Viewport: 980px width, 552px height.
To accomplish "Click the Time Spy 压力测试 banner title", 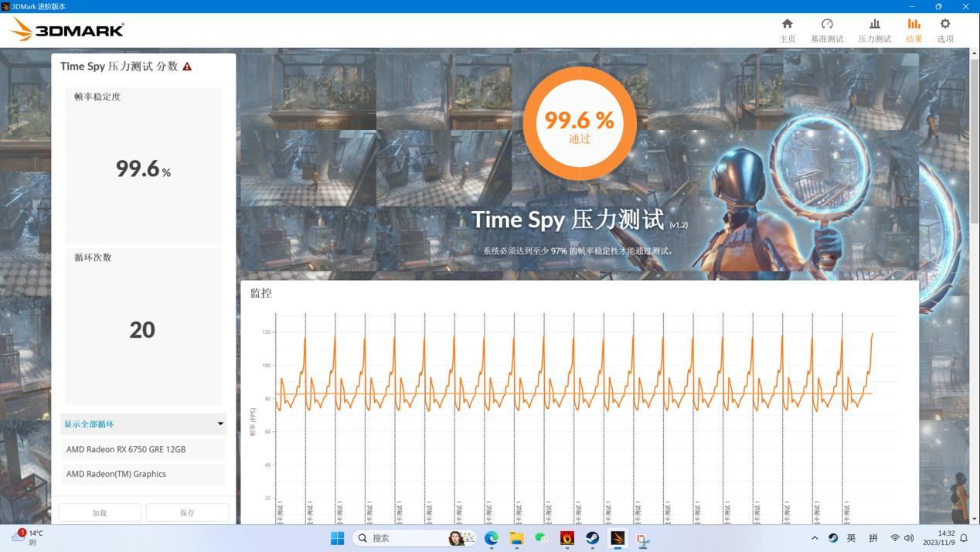I will pos(568,220).
